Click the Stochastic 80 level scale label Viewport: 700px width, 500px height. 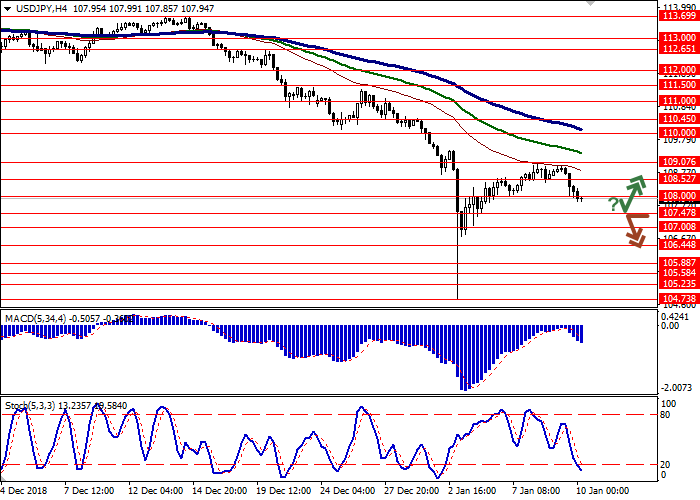(665, 414)
